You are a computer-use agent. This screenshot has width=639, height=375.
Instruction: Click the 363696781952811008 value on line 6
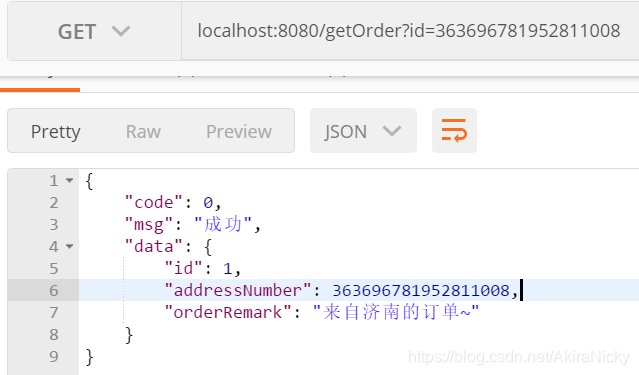coord(421,290)
